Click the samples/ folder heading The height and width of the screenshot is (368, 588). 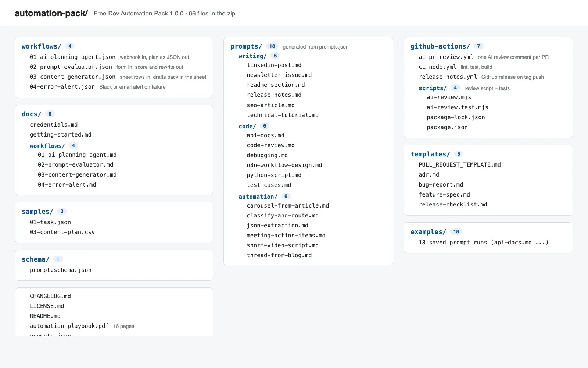(37, 212)
